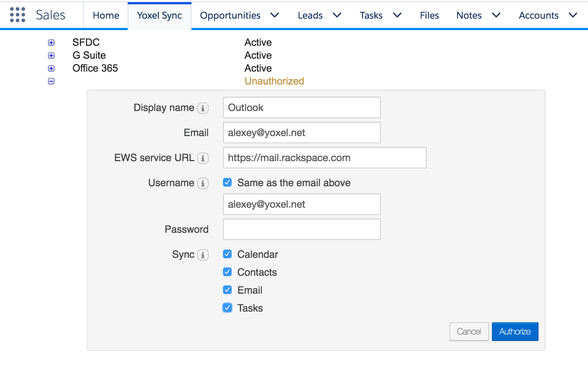Viewport: 588px width, 371px height.
Task: Open the Notes tab
Action: coord(469,15)
